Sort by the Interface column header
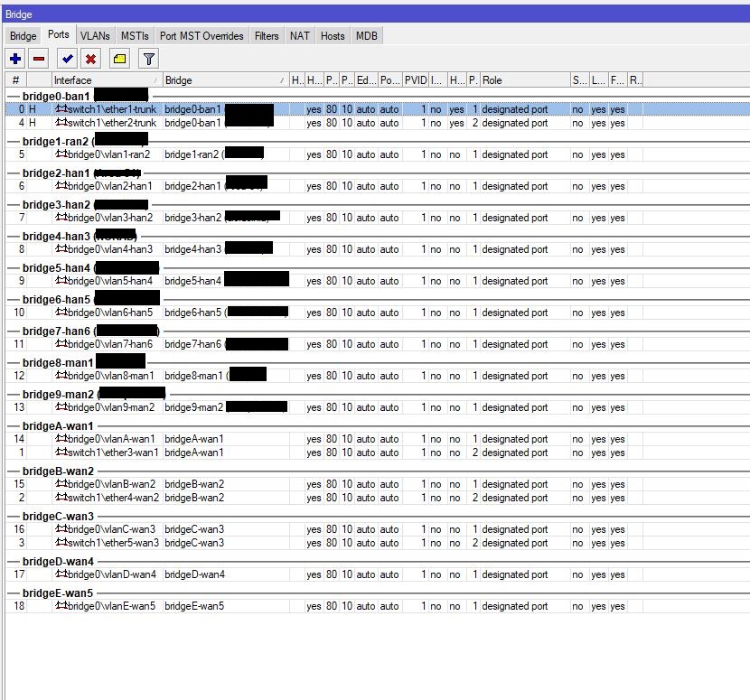Image resolution: width=750 pixels, height=700 pixels. (107, 80)
